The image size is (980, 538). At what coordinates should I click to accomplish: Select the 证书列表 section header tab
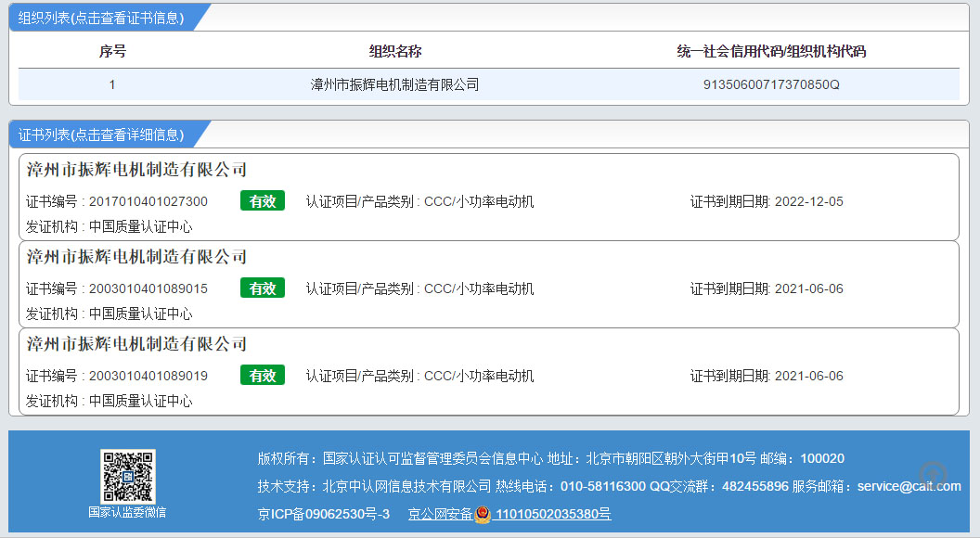pos(102,134)
